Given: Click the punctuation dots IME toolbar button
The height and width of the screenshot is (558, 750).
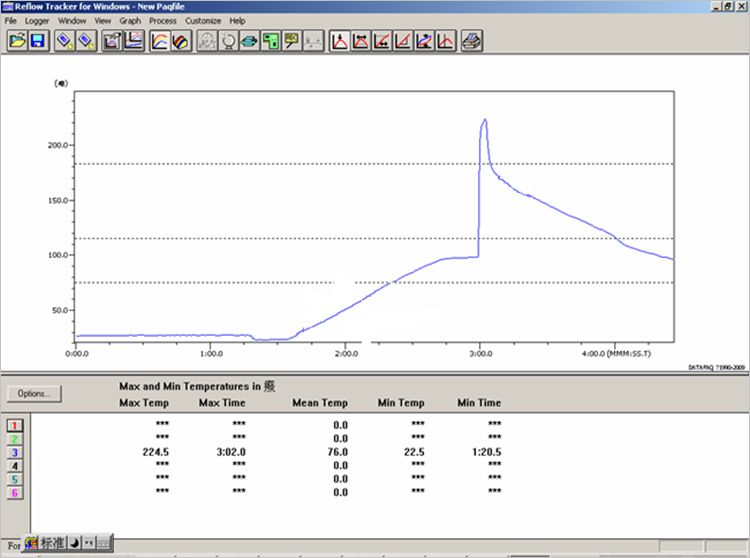Looking at the screenshot, I should 89,543.
